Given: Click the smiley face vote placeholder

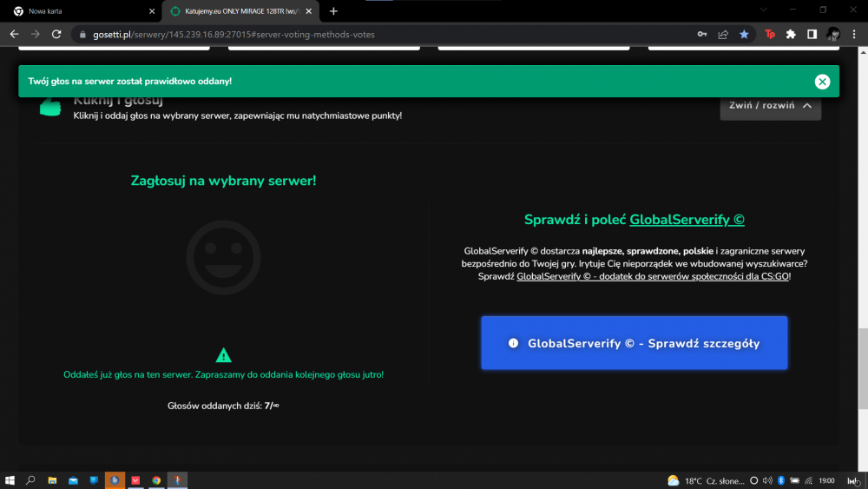Looking at the screenshot, I should point(223,257).
